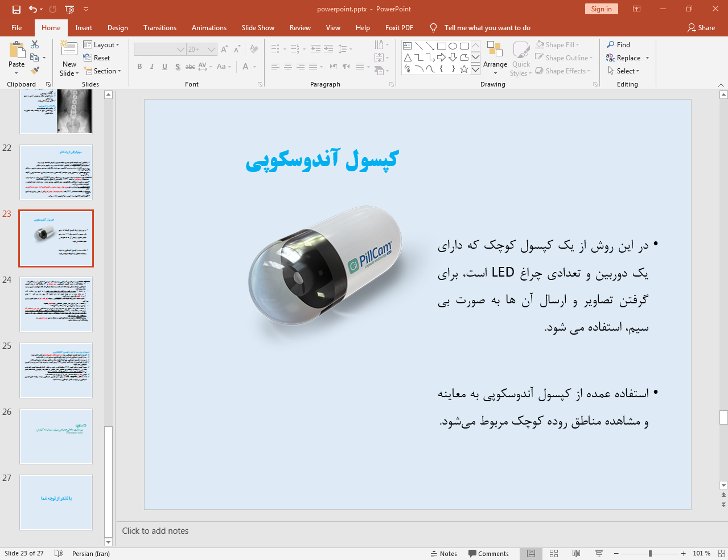The width and height of the screenshot is (728, 560).
Task: Decrease list indent level
Action: pyautogui.click(x=316, y=50)
